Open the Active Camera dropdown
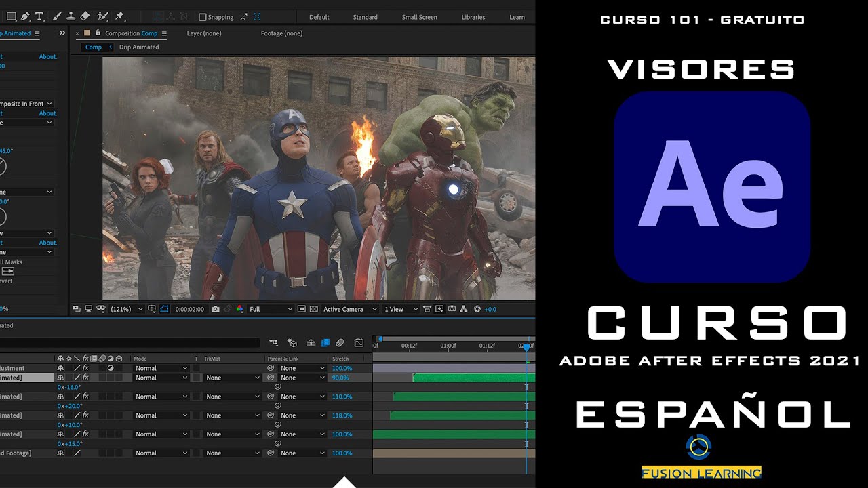 (350, 309)
